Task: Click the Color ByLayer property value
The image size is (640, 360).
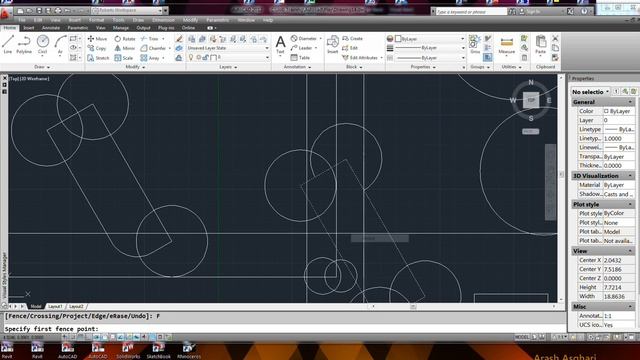Action: pos(619,111)
